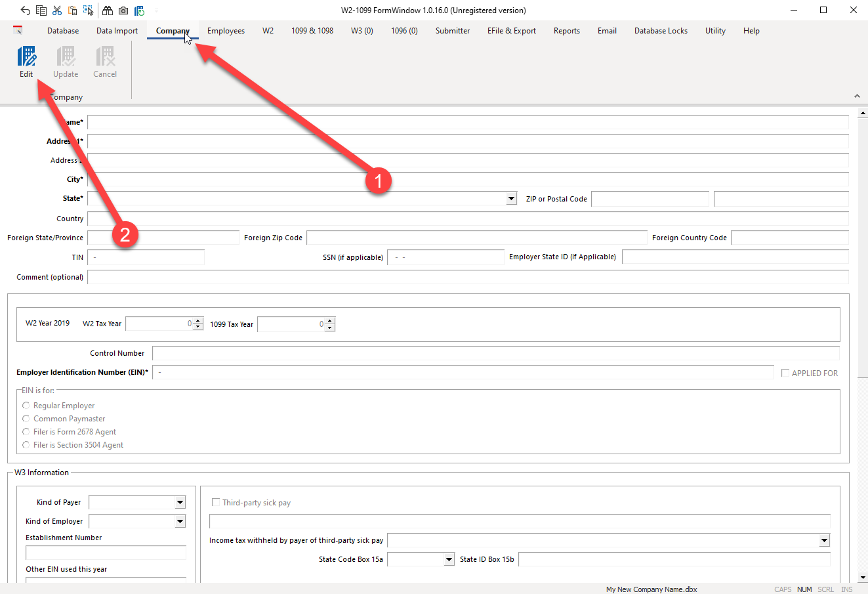868x594 pixels.
Task: Switch to the Employees tab
Action: point(226,31)
